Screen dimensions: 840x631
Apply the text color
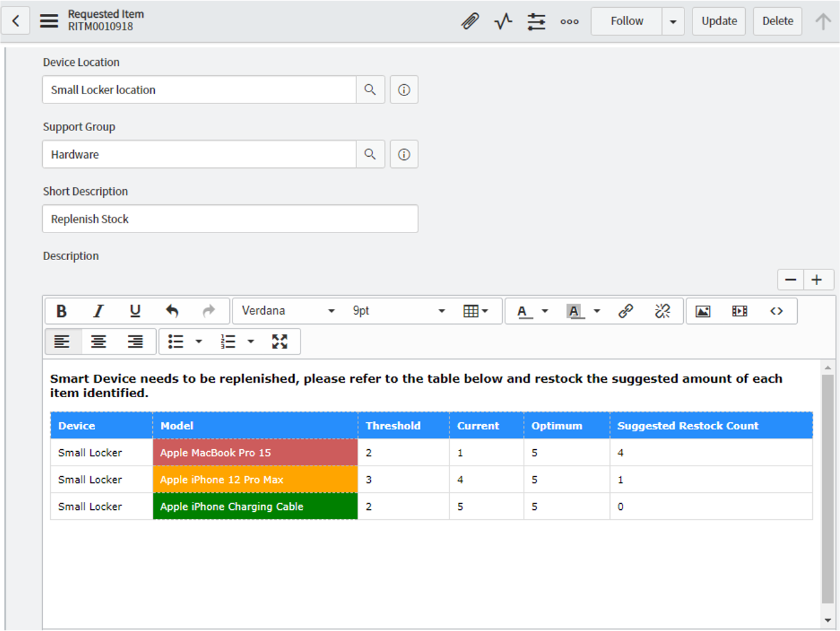pos(524,311)
